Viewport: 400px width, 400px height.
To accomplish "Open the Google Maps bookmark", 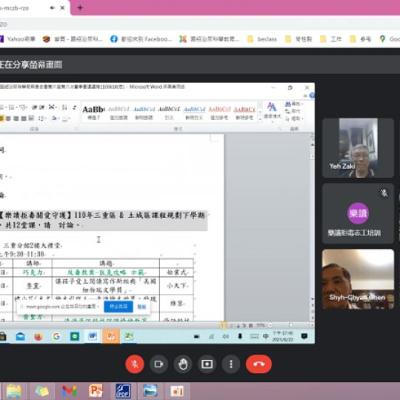I will pos(389,39).
